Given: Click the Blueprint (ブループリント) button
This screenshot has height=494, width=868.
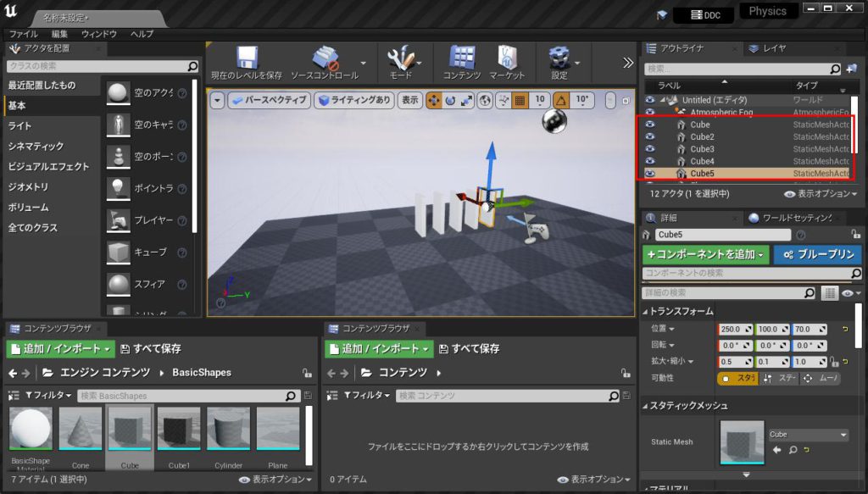Looking at the screenshot, I should pos(819,254).
